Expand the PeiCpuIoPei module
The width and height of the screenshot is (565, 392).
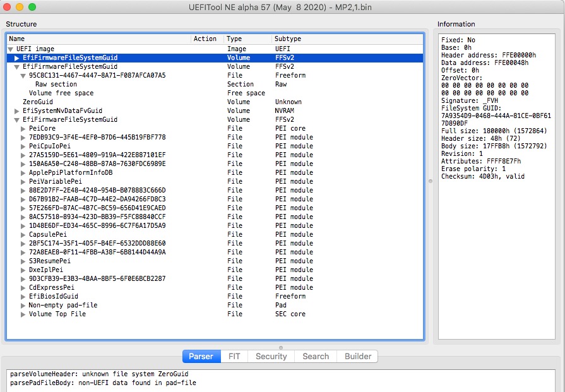23,146
